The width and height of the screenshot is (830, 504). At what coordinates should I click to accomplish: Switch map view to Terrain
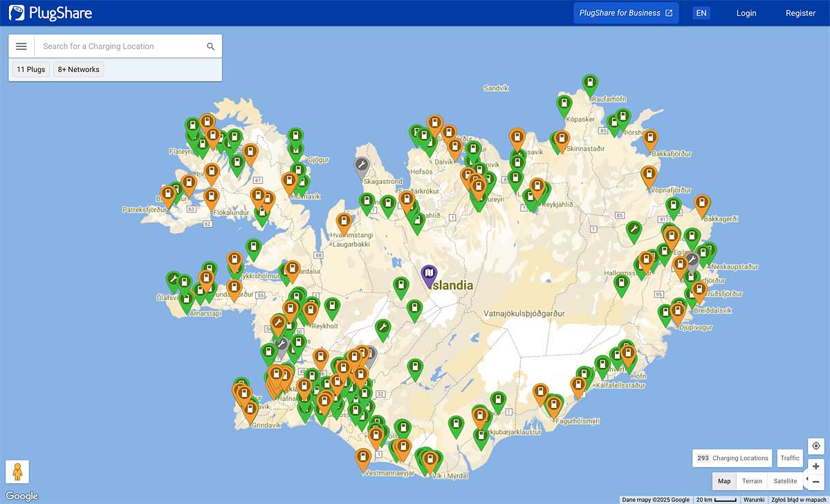[x=752, y=481]
